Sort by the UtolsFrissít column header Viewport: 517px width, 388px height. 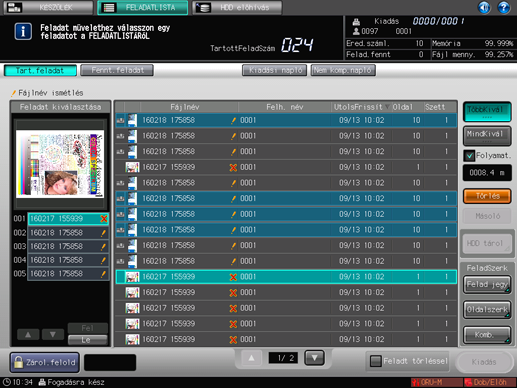361,107
